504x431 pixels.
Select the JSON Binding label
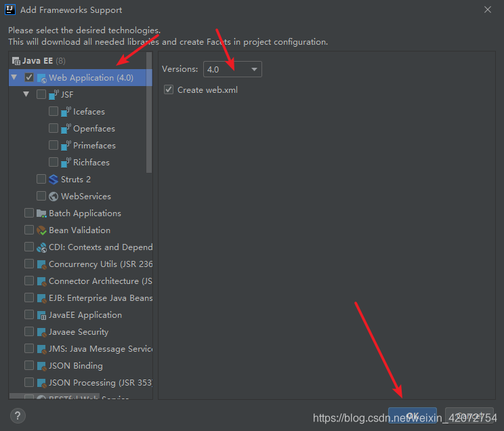pos(76,366)
